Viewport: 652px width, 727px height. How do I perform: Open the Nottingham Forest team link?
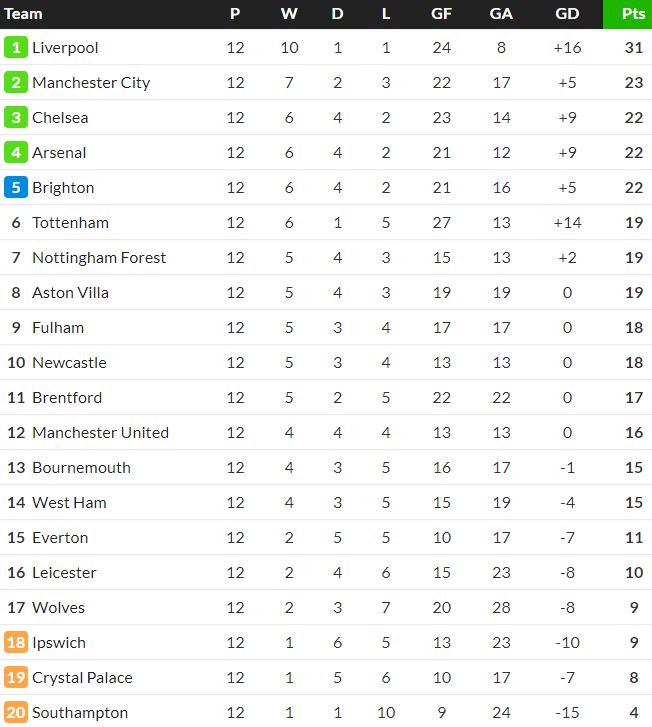[99, 257]
